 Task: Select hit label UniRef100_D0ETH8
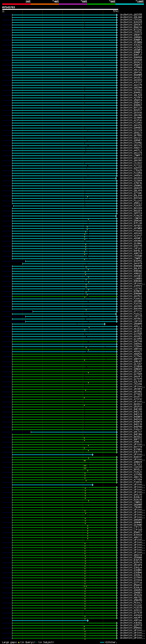point(131,342)
